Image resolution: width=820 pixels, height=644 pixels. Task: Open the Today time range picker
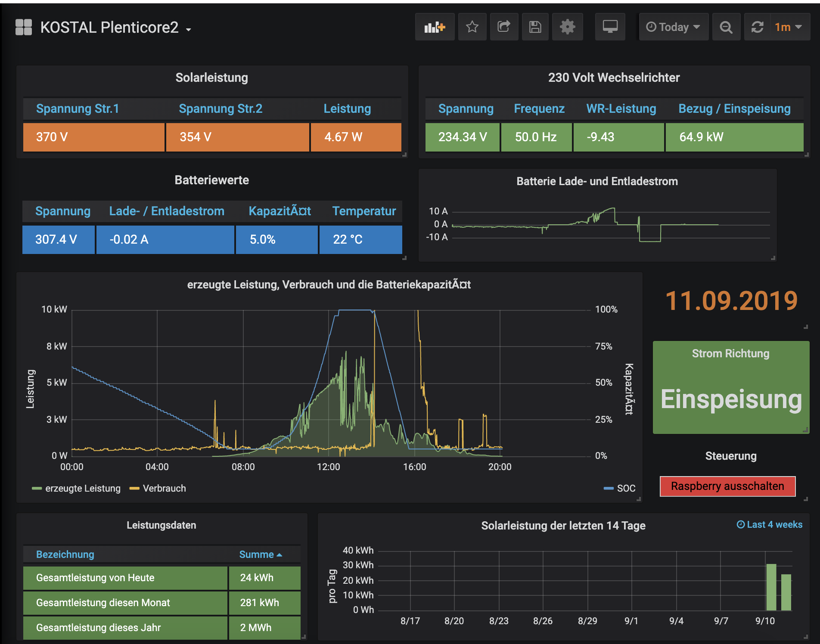point(674,27)
